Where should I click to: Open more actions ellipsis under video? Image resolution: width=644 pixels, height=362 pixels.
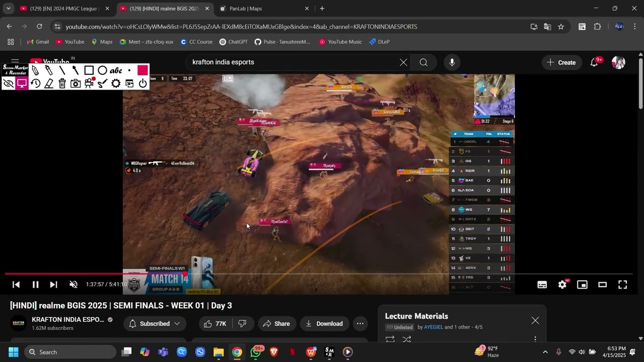[x=360, y=324]
